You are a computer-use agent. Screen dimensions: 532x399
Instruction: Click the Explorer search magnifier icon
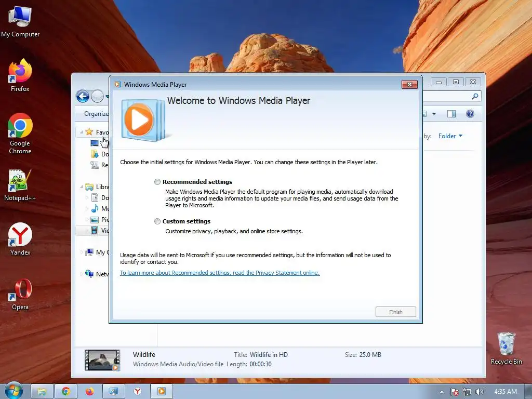point(475,96)
